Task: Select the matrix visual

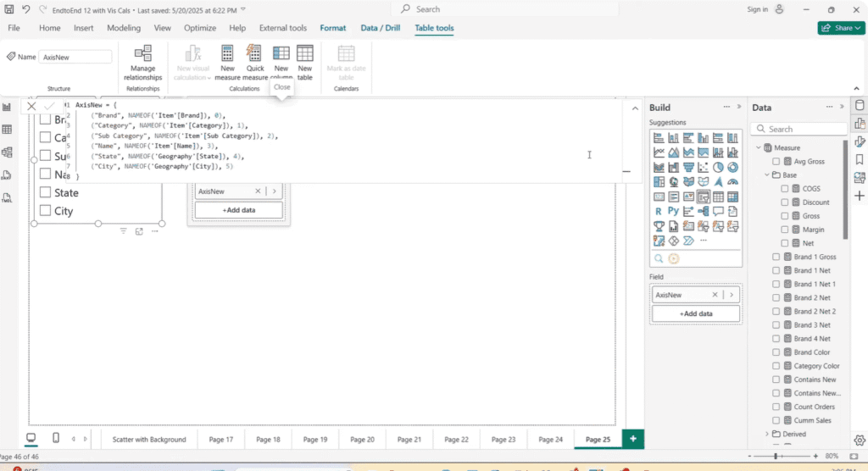Action: point(733,197)
